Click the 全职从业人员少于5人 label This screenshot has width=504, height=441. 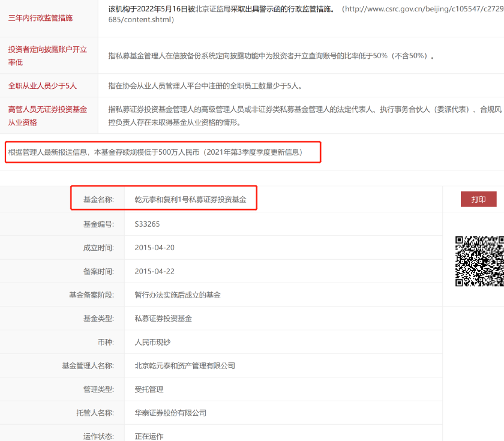coord(42,86)
